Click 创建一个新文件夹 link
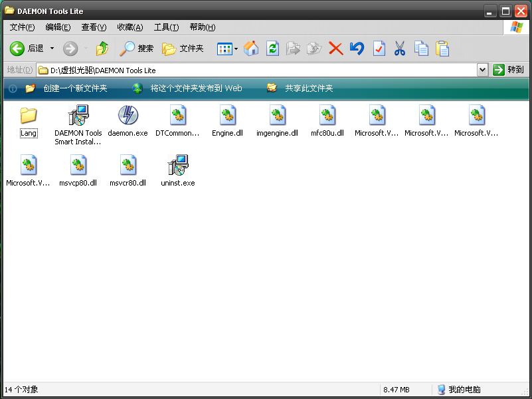Viewport: 532px width, 399px height. coord(74,88)
